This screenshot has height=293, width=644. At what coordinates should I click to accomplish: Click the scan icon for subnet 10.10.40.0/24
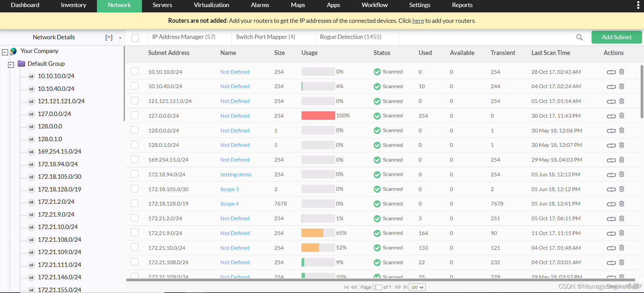pos(611,87)
